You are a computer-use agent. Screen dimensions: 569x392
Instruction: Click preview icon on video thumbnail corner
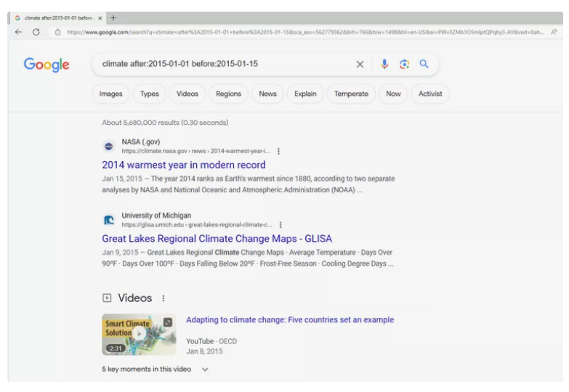(168, 322)
